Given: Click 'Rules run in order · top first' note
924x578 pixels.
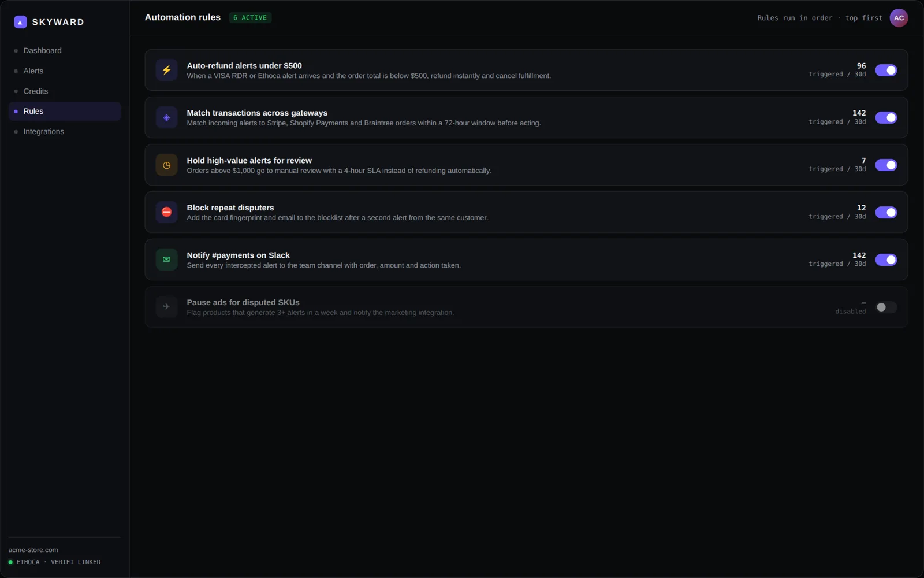Looking at the screenshot, I should (x=819, y=18).
